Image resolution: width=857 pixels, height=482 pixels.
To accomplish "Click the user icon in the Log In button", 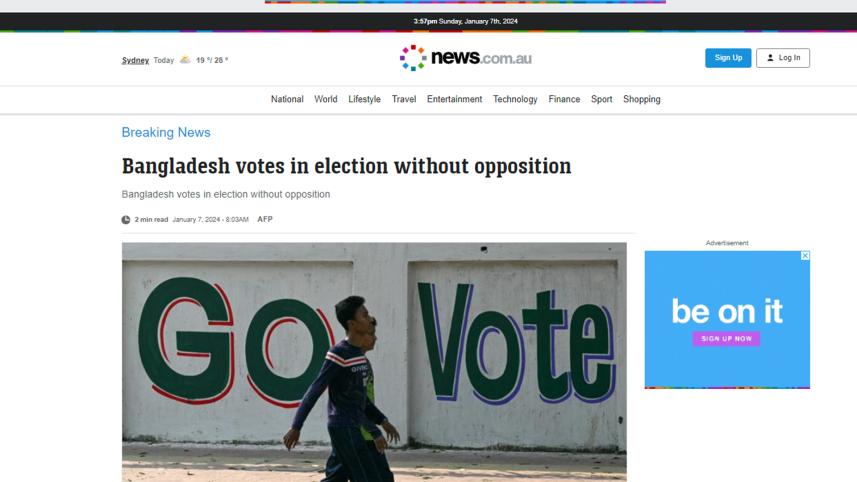I will click(x=771, y=58).
